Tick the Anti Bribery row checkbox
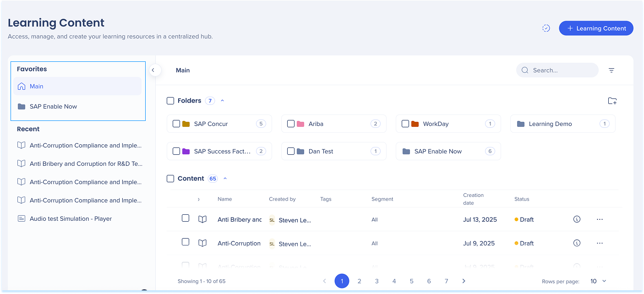 (x=186, y=218)
